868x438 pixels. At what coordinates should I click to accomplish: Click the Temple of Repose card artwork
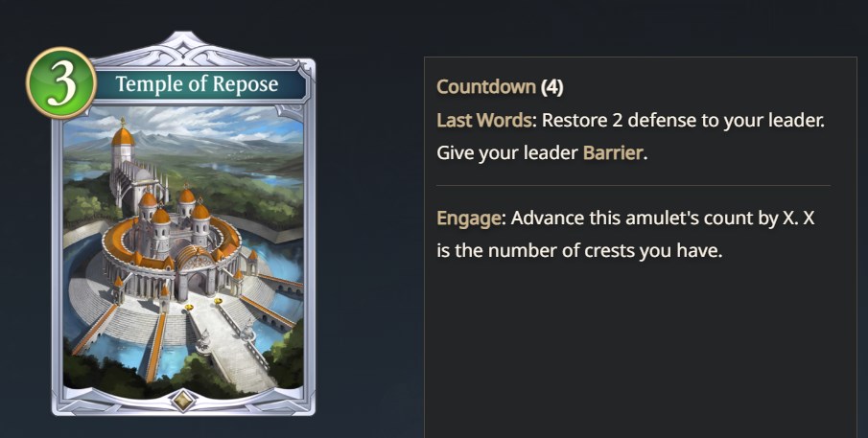183,252
